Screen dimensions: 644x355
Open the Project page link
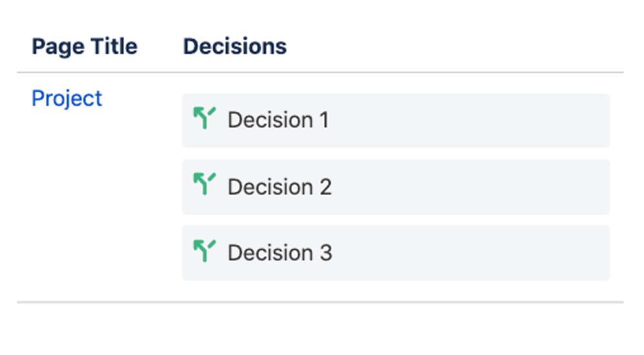click(x=67, y=99)
